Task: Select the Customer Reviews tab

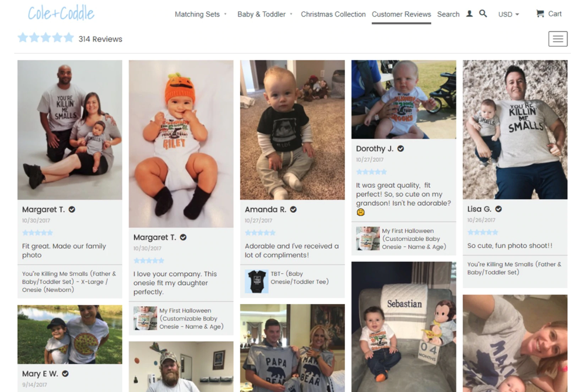Action: [401, 14]
